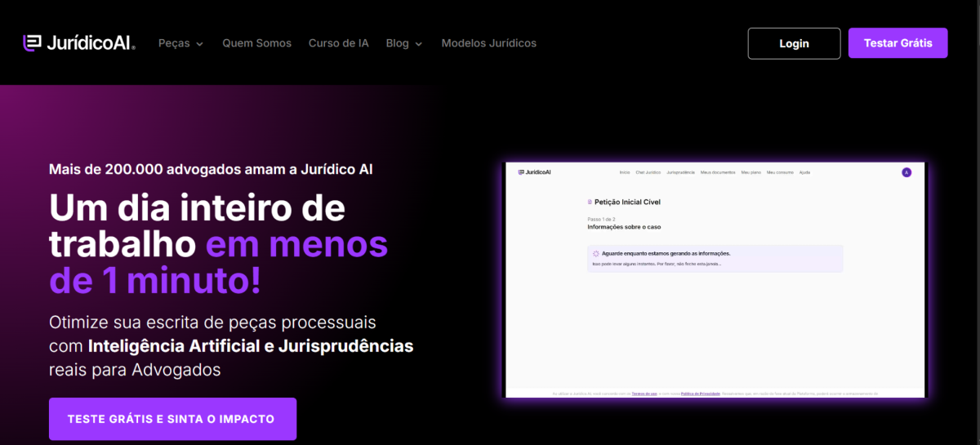Click the 'Passo 1 de 2' step label

pos(601,219)
